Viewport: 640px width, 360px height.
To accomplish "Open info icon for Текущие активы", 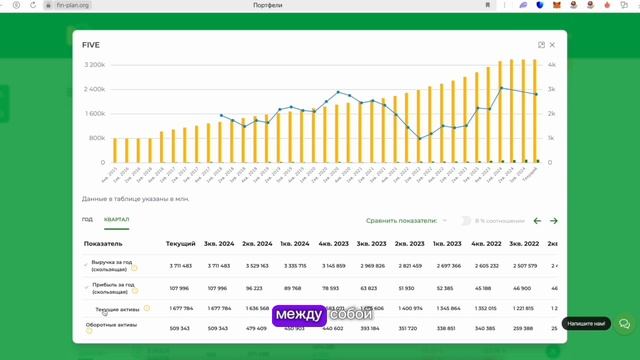I will tap(147, 308).
